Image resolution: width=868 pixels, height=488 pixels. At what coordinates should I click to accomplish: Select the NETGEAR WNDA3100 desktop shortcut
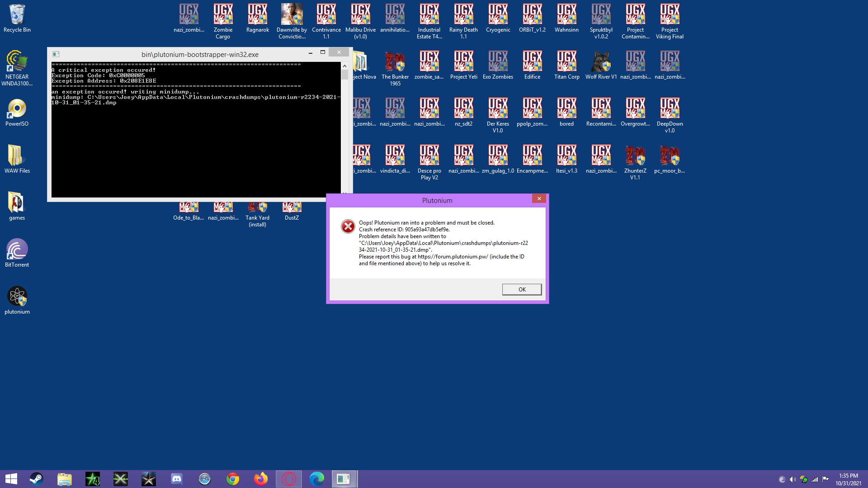pos(17,68)
